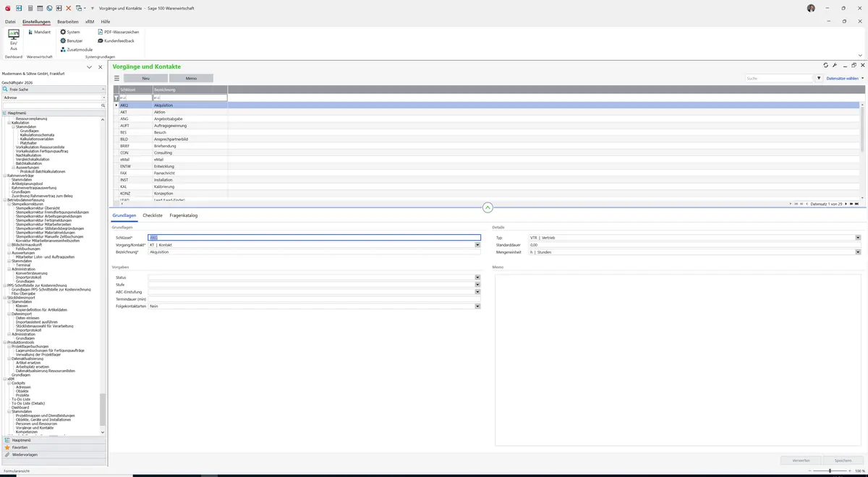Open Mandant settings in the ribbon
The height and width of the screenshot is (477, 868).
pos(39,33)
